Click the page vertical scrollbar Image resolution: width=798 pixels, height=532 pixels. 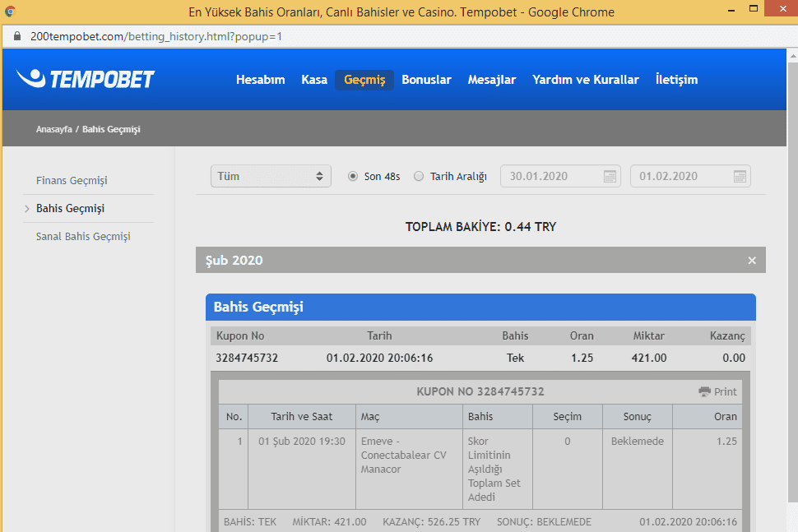pyautogui.click(x=793, y=282)
